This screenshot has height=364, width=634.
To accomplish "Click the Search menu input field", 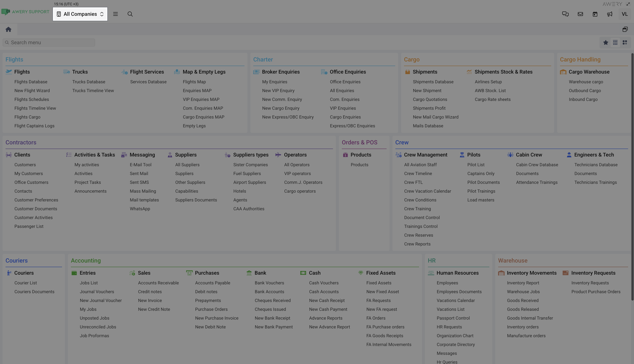I will coord(49,43).
